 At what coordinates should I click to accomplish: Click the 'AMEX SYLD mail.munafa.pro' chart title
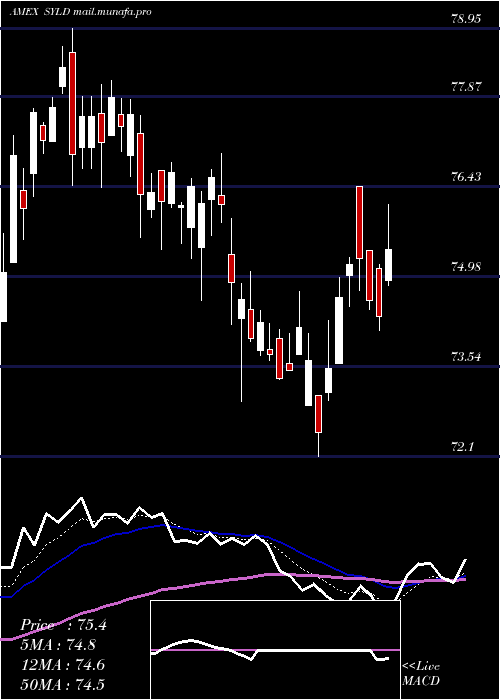tap(80, 12)
